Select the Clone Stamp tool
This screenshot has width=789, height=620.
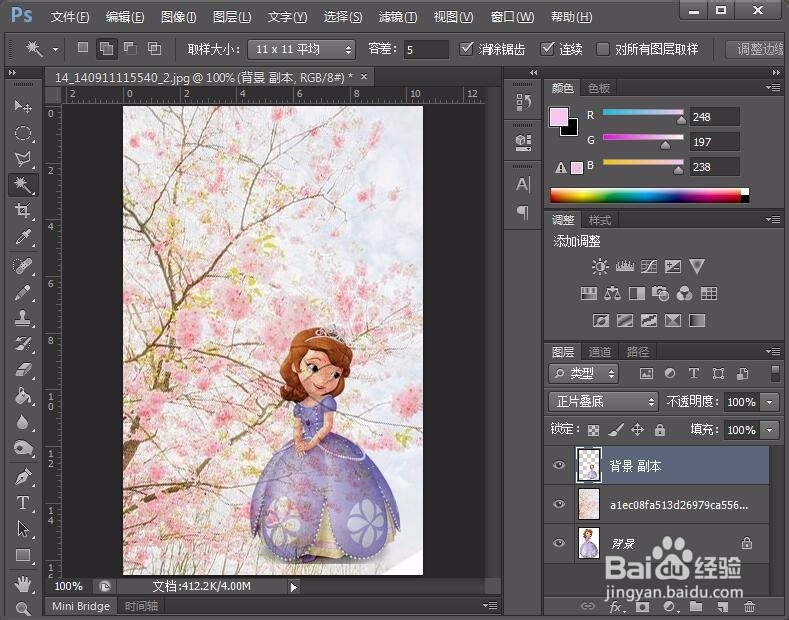[x=23, y=318]
